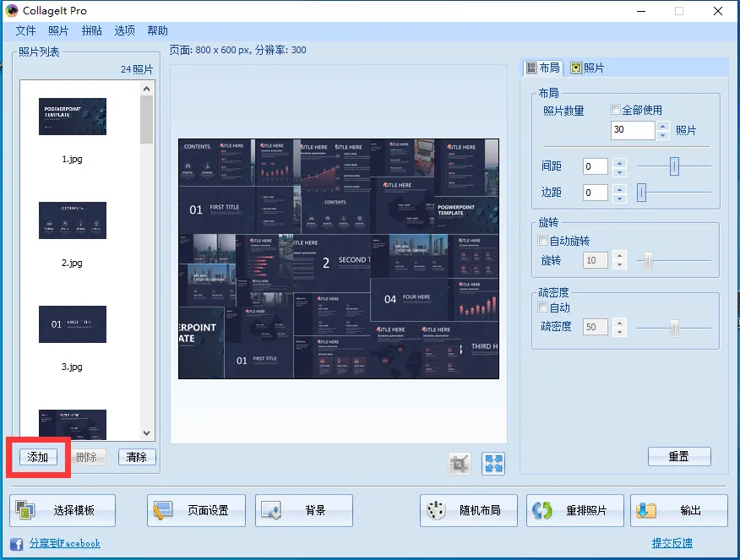740x560 pixels.
Task: Click the green arrows icon for 重排照片
Action: tap(541, 510)
